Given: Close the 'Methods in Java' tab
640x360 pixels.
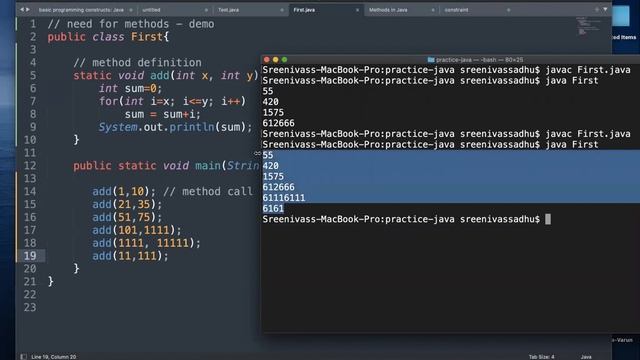Looking at the screenshot, I should tap(433, 10).
